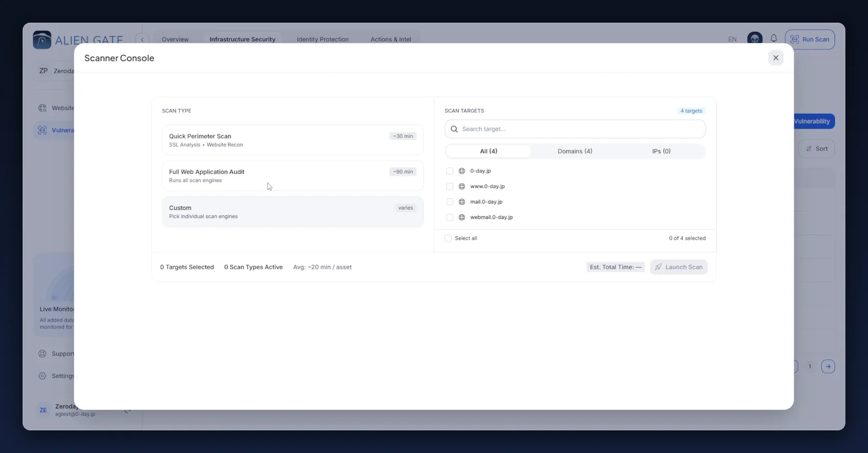The width and height of the screenshot is (868, 453).
Task: Collapse sidebar with chevron button
Action: 142,39
